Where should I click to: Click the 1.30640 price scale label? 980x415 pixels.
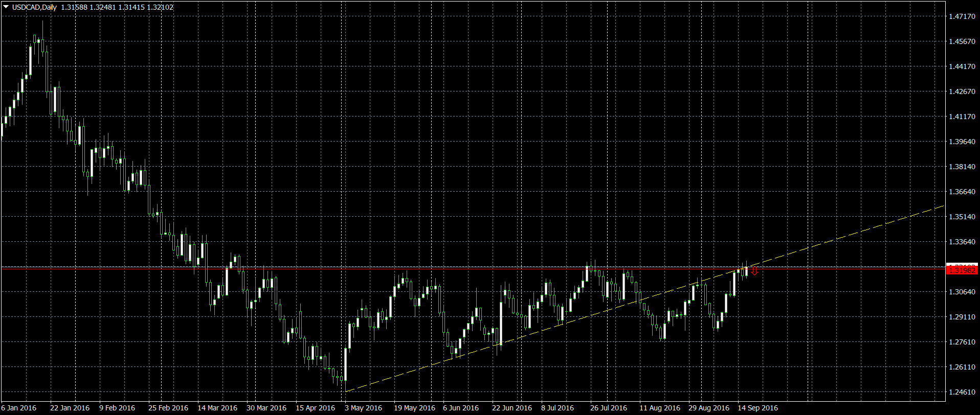click(x=962, y=292)
